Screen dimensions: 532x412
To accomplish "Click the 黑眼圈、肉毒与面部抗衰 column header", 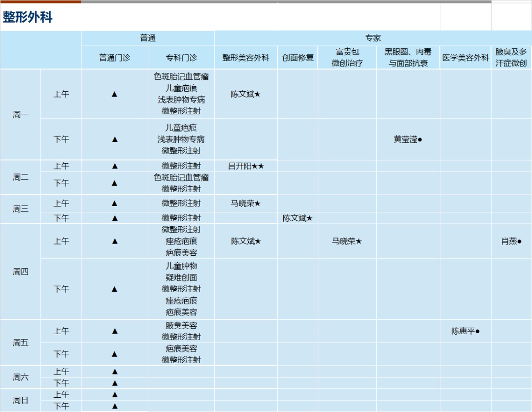I will coord(408,57).
